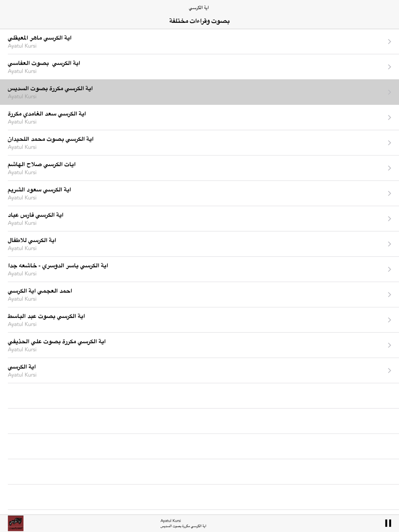This screenshot has width=399, height=532.
Task: Open اية الكرسي بصوت محمد اللحيدان
Action: click(x=199, y=143)
